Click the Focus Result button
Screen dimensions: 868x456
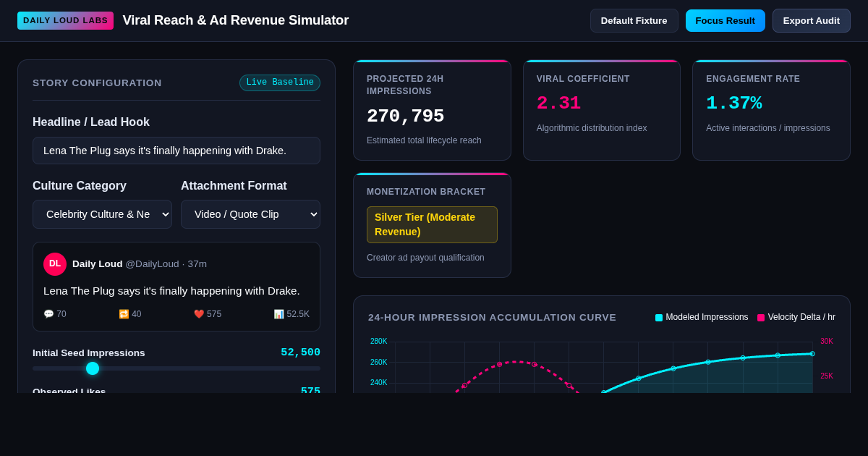pyautogui.click(x=725, y=20)
